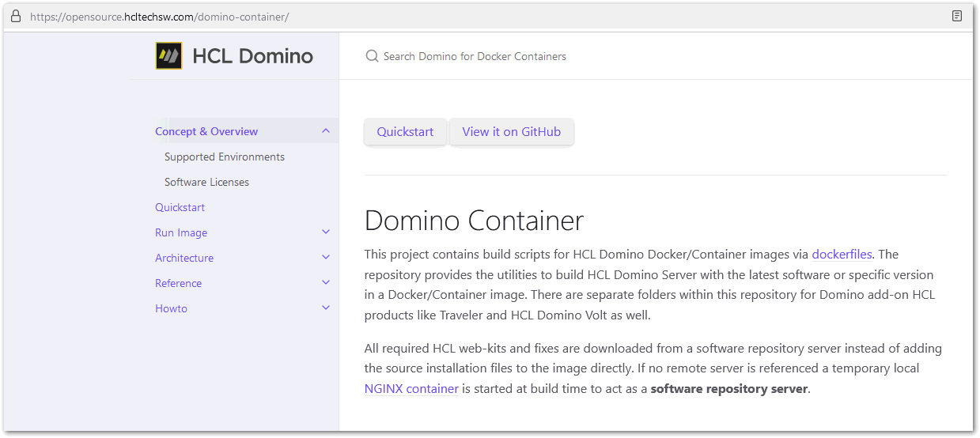Click the search magnifier icon

372,56
